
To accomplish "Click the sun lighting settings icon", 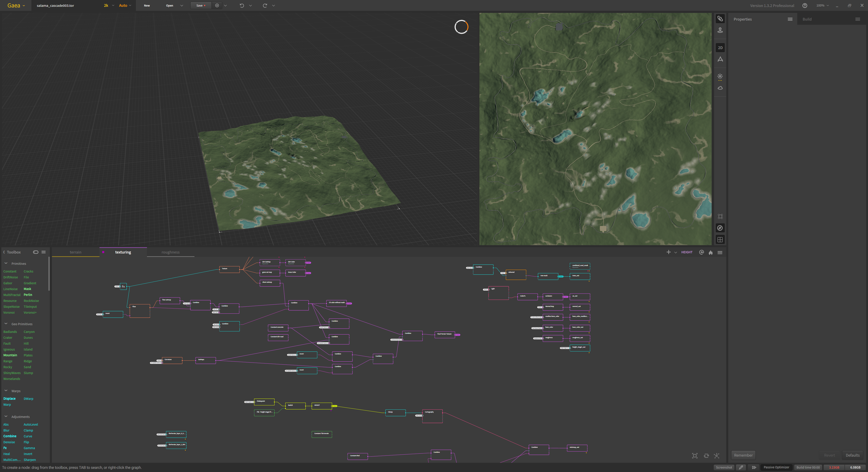I will [x=720, y=76].
